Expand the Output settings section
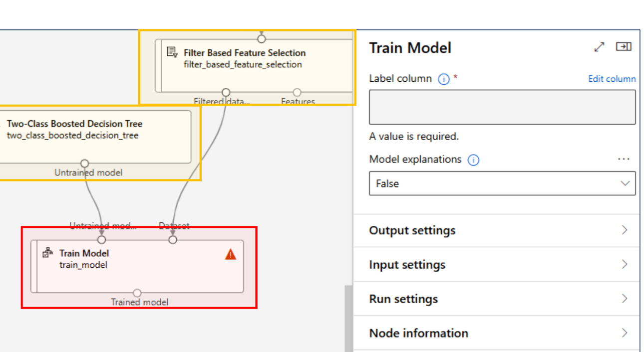Image resolution: width=644 pixels, height=352 pixels. point(496,230)
